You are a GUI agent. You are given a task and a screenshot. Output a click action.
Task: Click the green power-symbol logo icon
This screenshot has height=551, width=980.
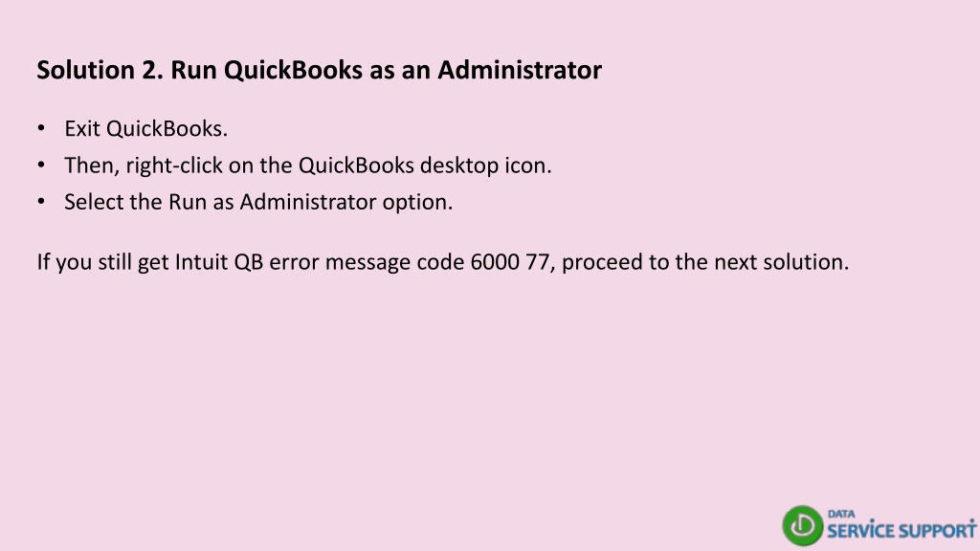[803, 525]
